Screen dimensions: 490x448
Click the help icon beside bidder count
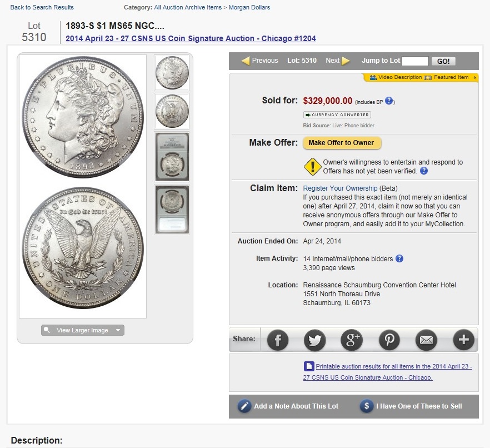(x=399, y=258)
